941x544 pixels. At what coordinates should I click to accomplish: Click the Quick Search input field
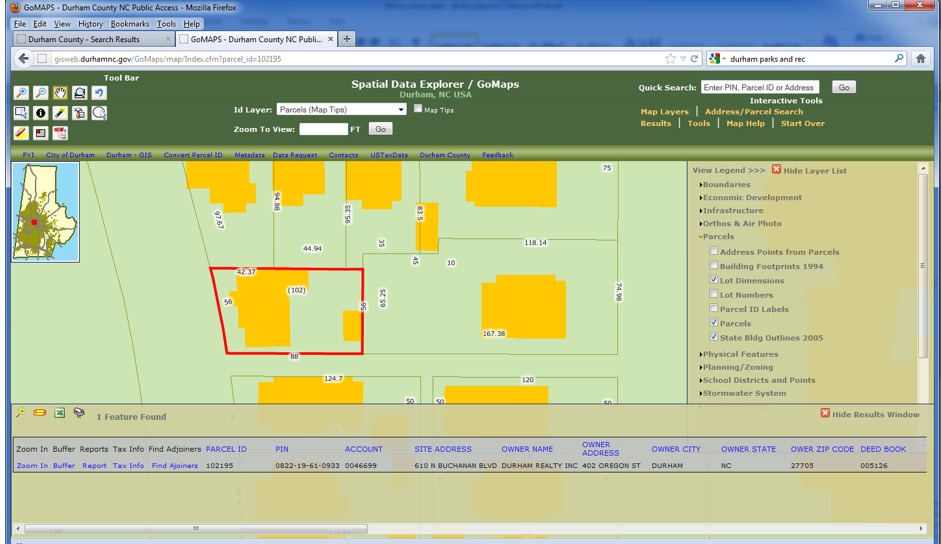tap(760, 87)
